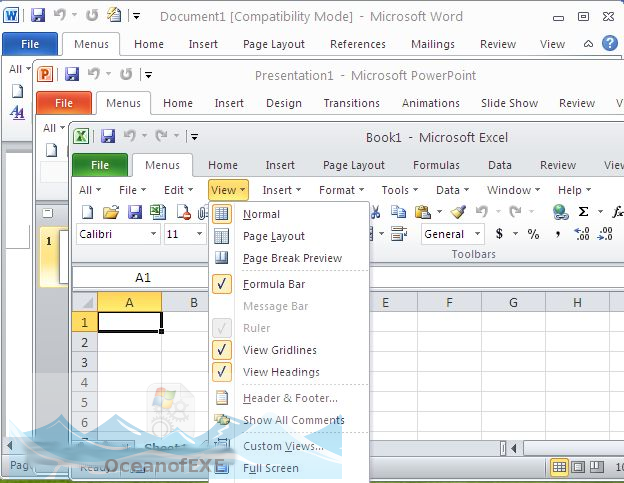
Task: Click the Percent style icon
Action: pyautogui.click(x=533, y=234)
